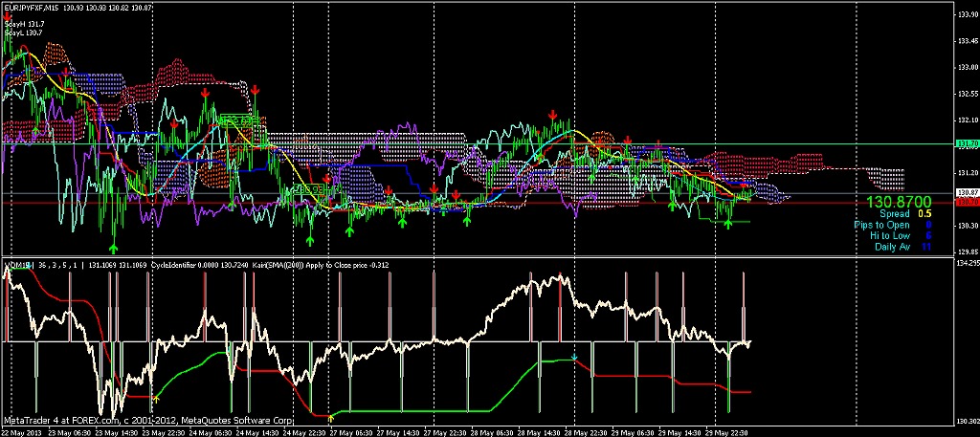Click the green 131.70 price tag on axis
Image resolution: width=980 pixels, height=437 pixels.
click(966, 143)
